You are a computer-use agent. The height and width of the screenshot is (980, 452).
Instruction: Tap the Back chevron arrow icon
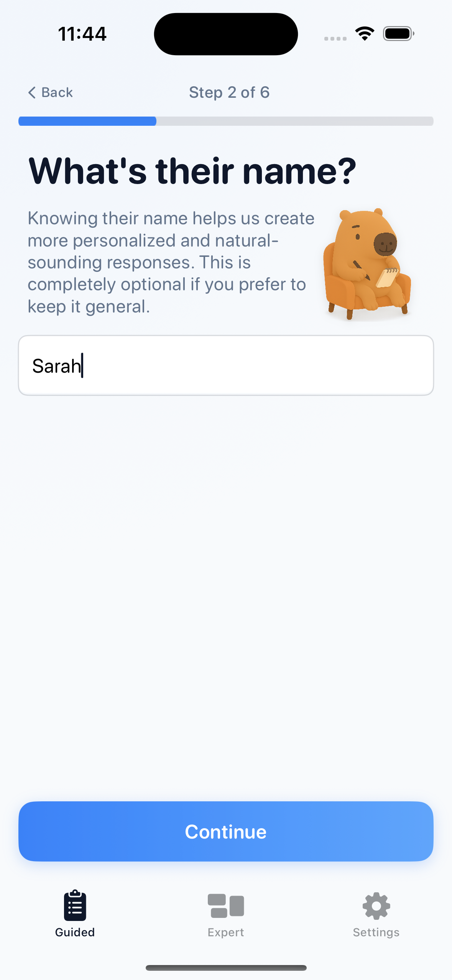coord(32,92)
